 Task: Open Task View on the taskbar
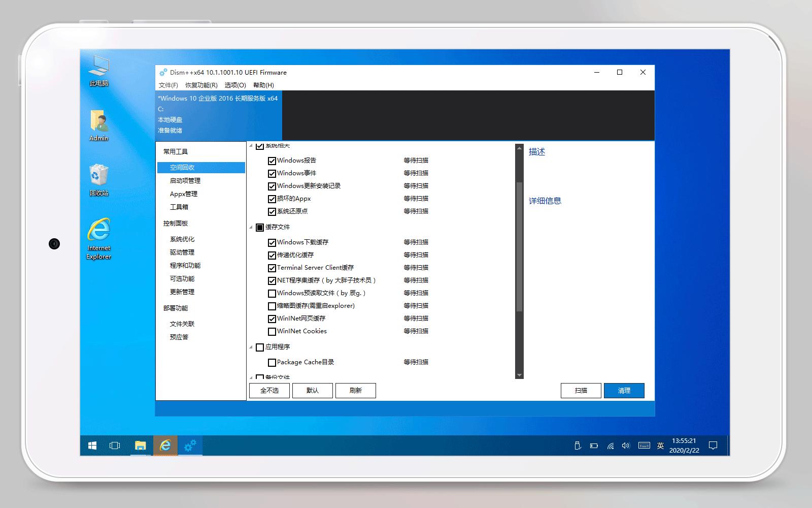(115, 446)
